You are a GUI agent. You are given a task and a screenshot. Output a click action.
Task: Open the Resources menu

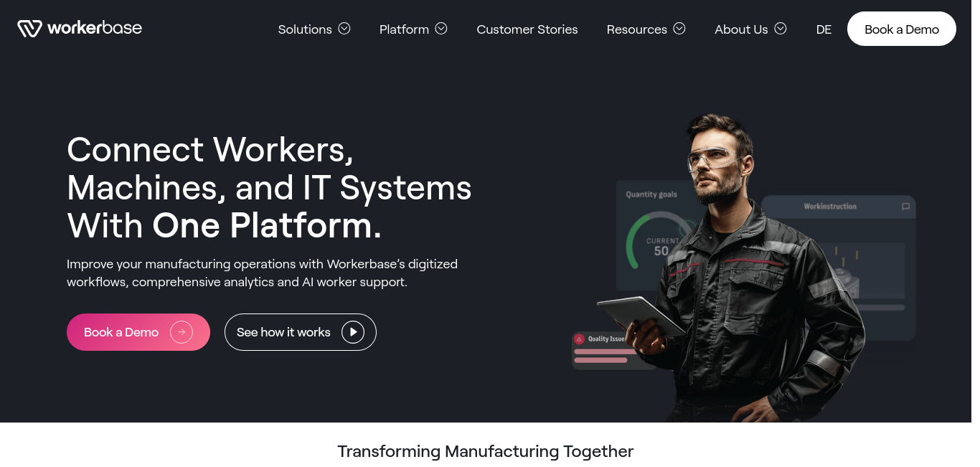637,29
